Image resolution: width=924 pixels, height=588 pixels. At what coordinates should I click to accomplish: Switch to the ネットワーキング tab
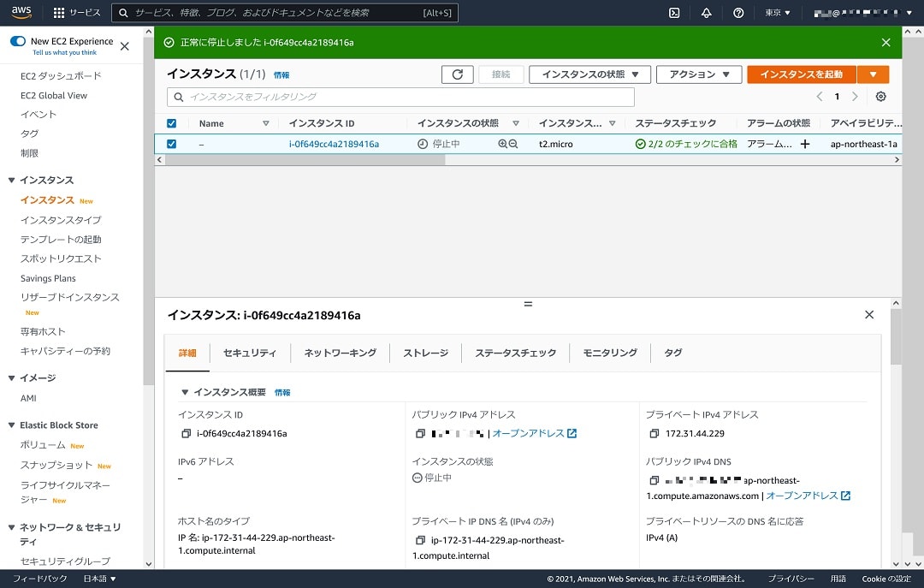click(x=340, y=353)
